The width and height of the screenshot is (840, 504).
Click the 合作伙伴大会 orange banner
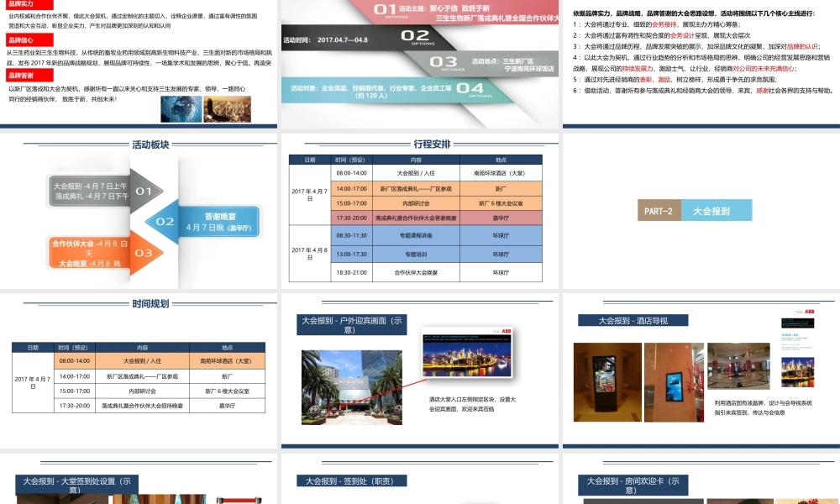pyautogui.click(x=90, y=252)
